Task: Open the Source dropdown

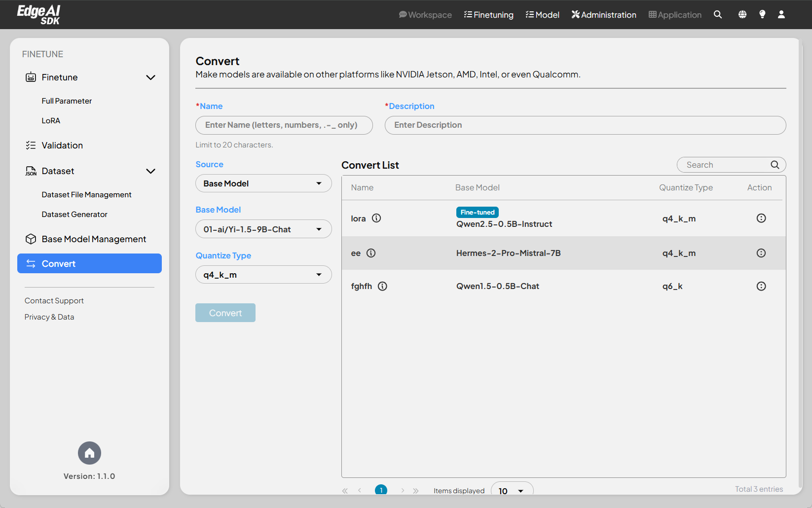Action: (x=263, y=183)
